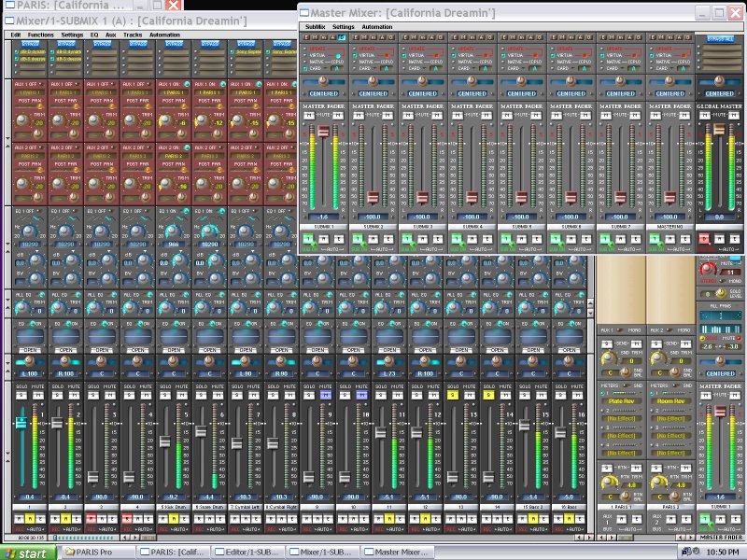Unmute channel 10 with its lit Mute button
The height and width of the screenshot is (560, 747).
point(361,395)
